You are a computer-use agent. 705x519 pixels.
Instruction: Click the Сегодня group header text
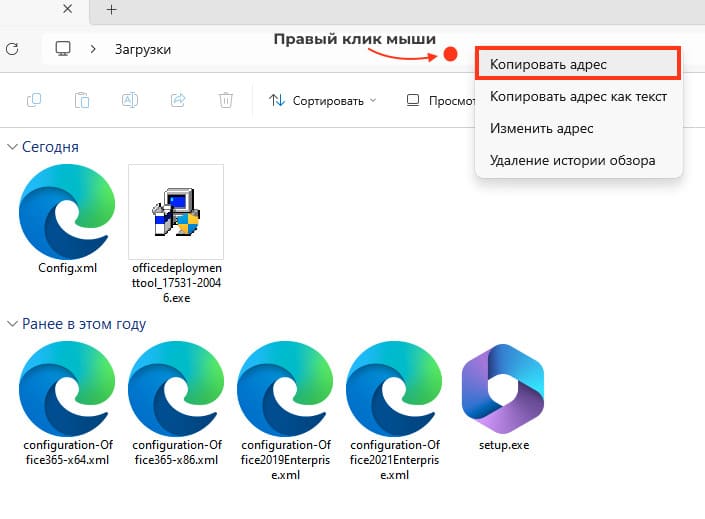point(50,147)
